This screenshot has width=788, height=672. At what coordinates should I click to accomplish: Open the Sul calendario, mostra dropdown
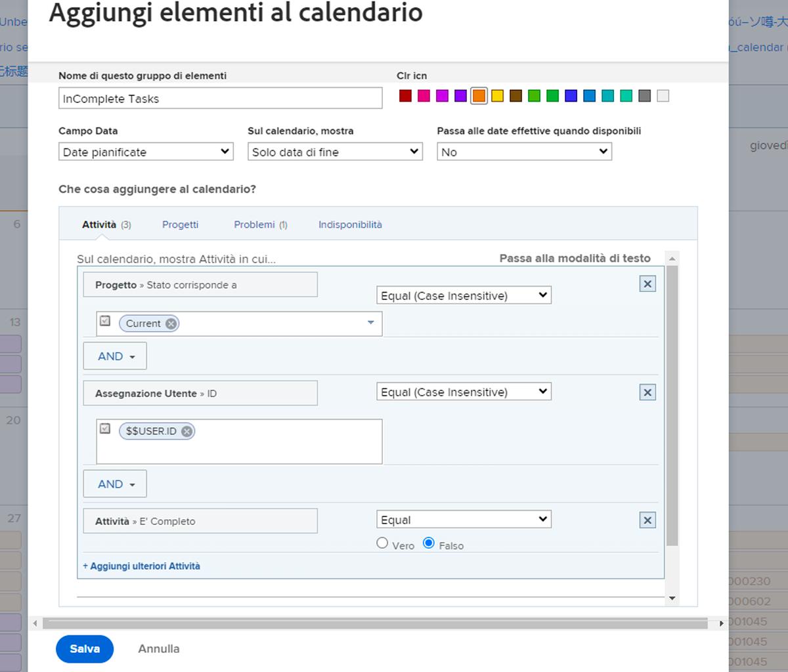[x=335, y=152]
